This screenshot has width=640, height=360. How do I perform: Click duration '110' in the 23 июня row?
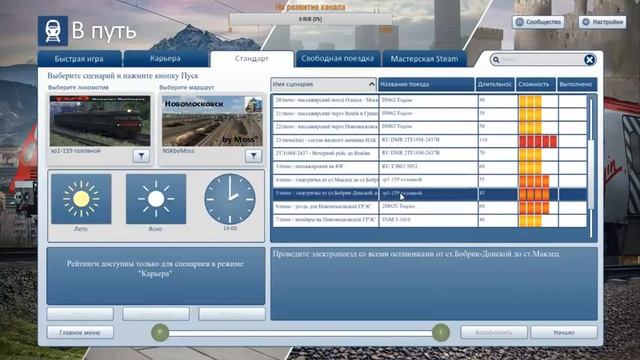pos(483,140)
